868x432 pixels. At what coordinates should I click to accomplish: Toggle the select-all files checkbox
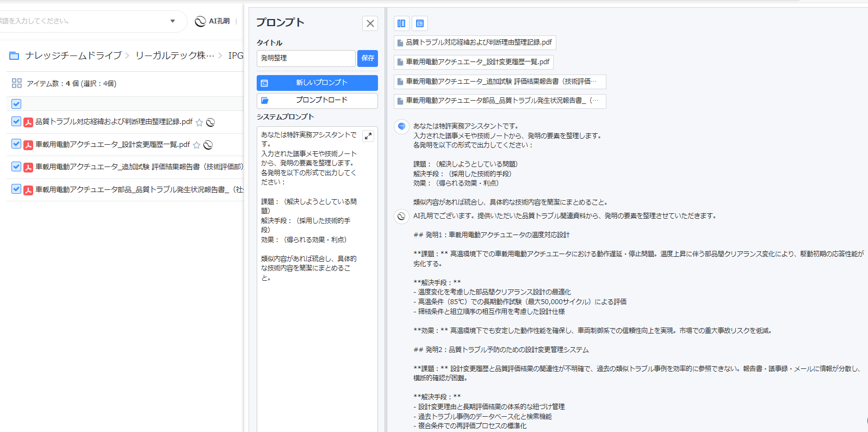16,104
